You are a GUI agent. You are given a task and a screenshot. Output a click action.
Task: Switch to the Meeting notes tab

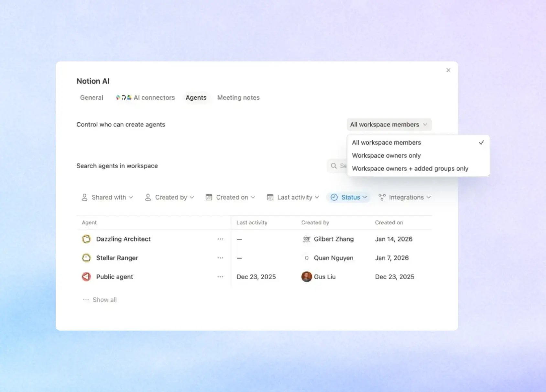pyautogui.click(x=238, y=98)
